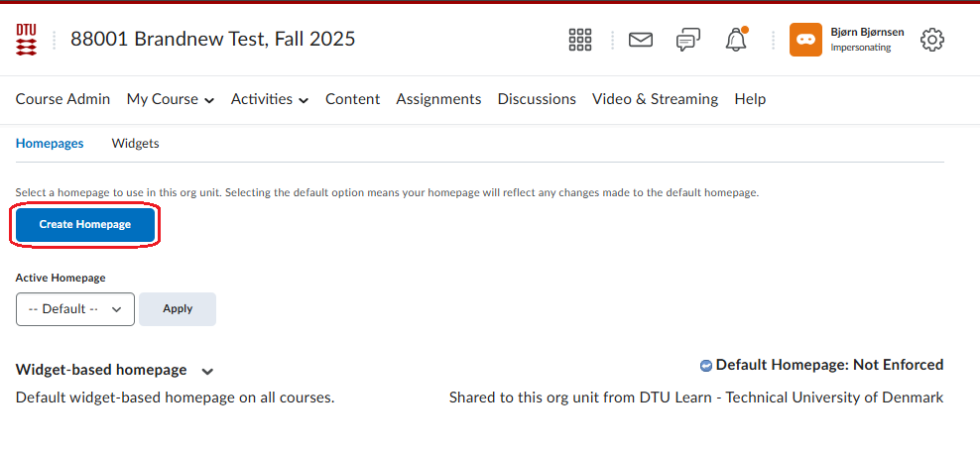Expand the Widget-based homepage actions chevron

[207, 371]
